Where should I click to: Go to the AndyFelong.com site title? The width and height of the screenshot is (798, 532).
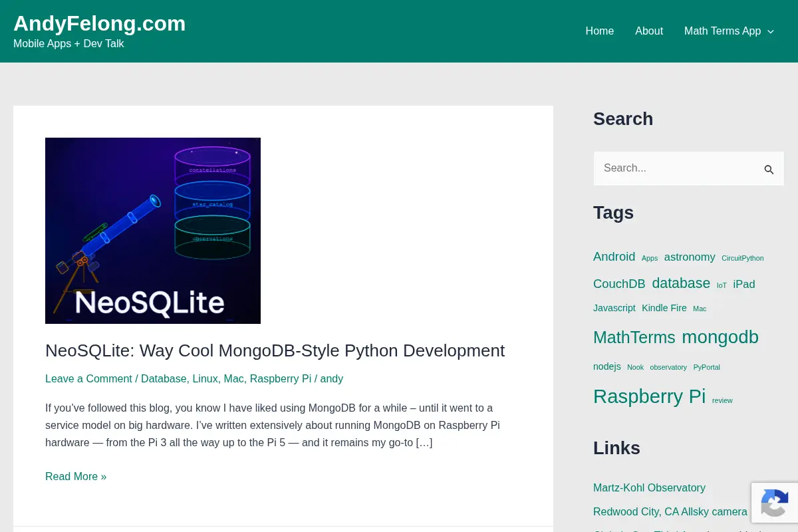click(x=100, y=23)
